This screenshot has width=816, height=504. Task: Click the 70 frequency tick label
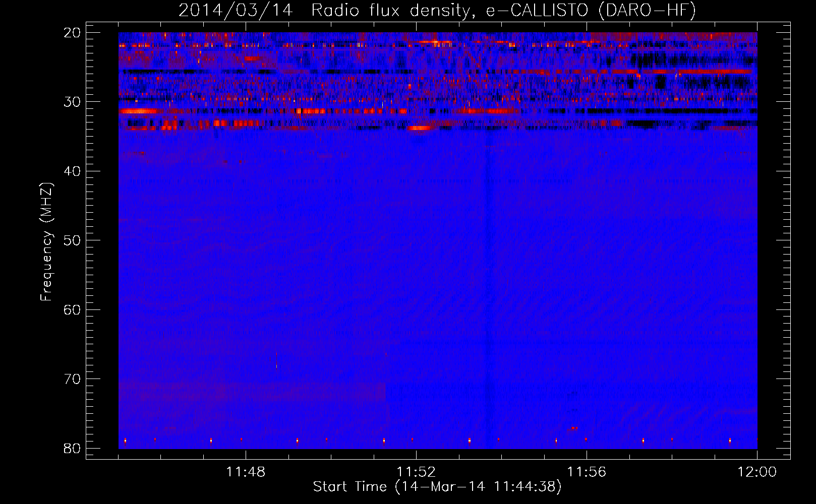tap(72, 379)
